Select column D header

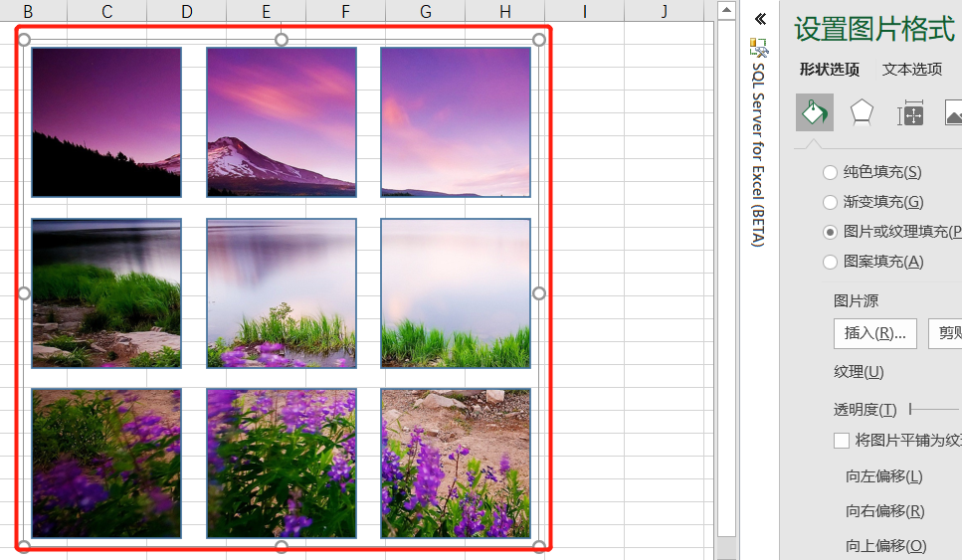pos(186,11)
